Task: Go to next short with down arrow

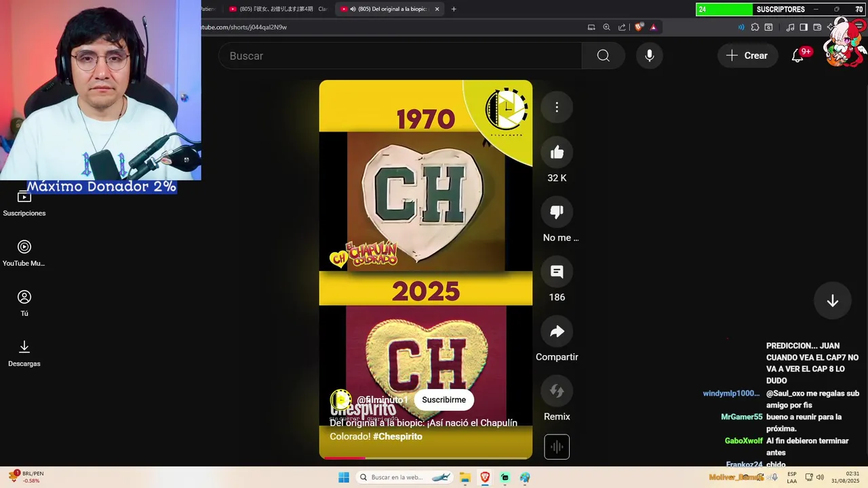Action: (x=833, y=301)
